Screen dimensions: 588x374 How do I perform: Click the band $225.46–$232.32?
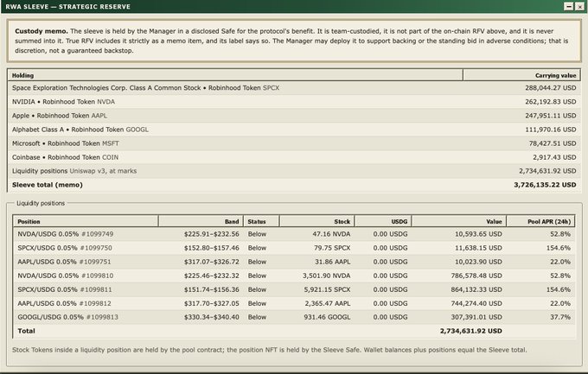coord(212,276)
